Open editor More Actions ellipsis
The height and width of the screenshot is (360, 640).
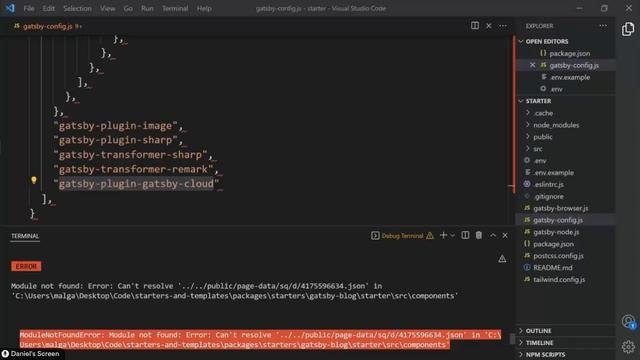(x=503, y=26)
